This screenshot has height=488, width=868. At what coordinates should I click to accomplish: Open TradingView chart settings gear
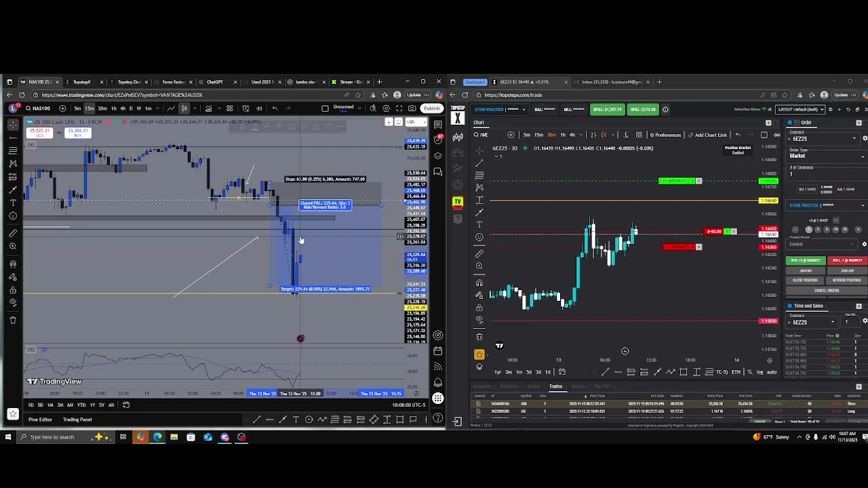pos(386,108)
